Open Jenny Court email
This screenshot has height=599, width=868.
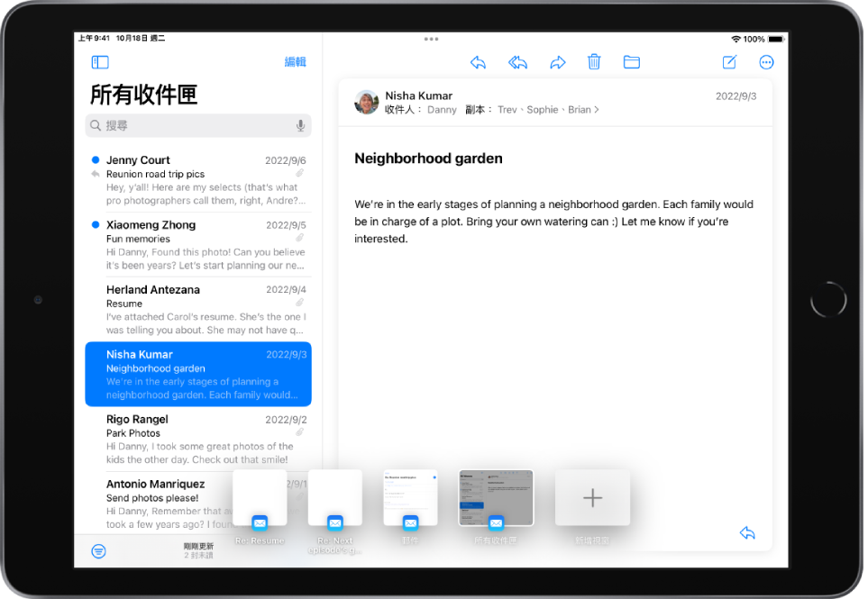pos(198,180)
